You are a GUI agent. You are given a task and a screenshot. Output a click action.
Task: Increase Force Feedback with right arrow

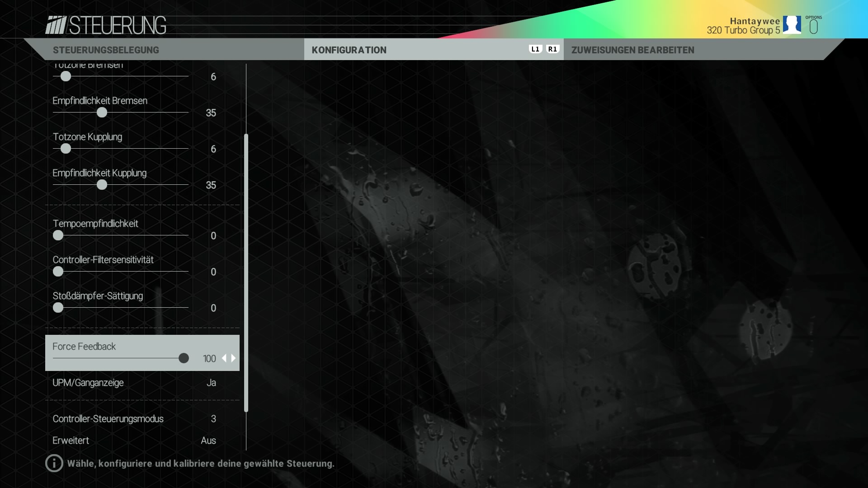(233, 358)
